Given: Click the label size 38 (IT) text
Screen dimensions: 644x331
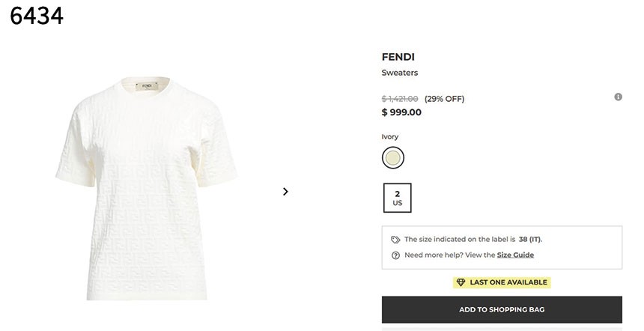Looking at the screenshot, I should [x=529, y=240].
